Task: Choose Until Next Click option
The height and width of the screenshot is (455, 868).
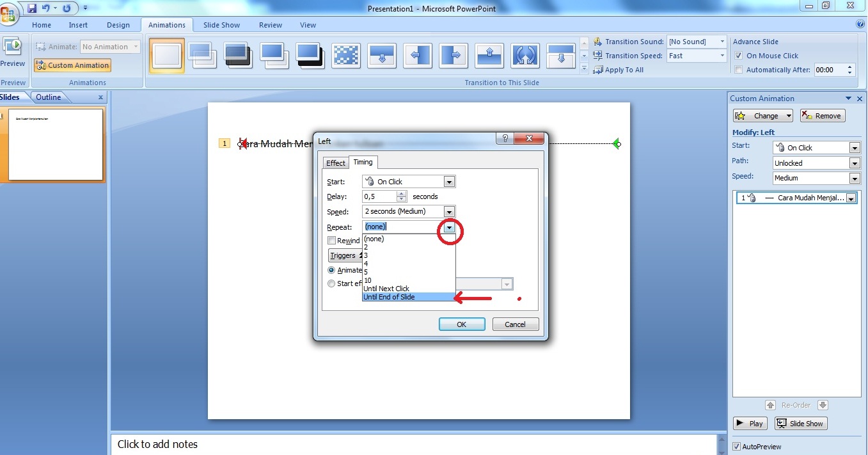Action: 409,289
